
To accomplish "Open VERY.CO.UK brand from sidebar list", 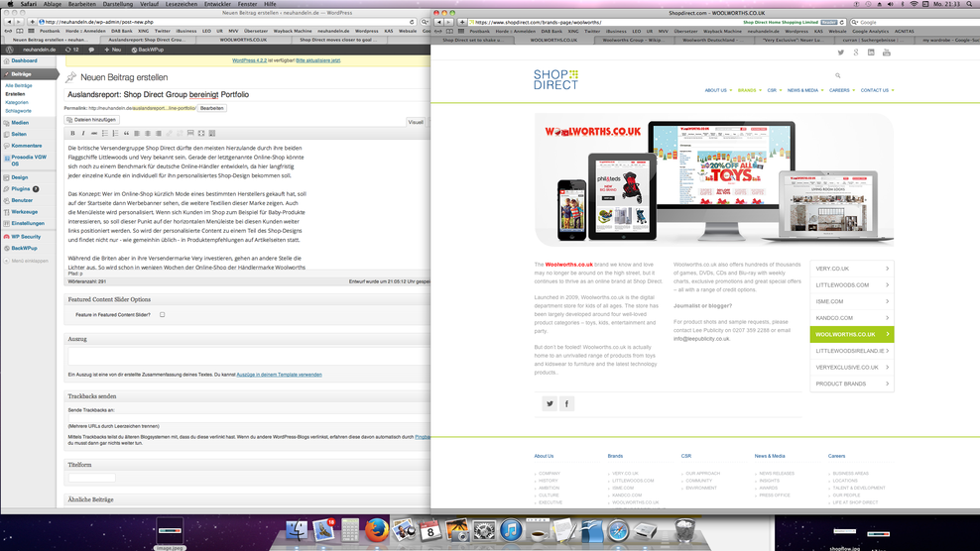I will pos(852,269).
